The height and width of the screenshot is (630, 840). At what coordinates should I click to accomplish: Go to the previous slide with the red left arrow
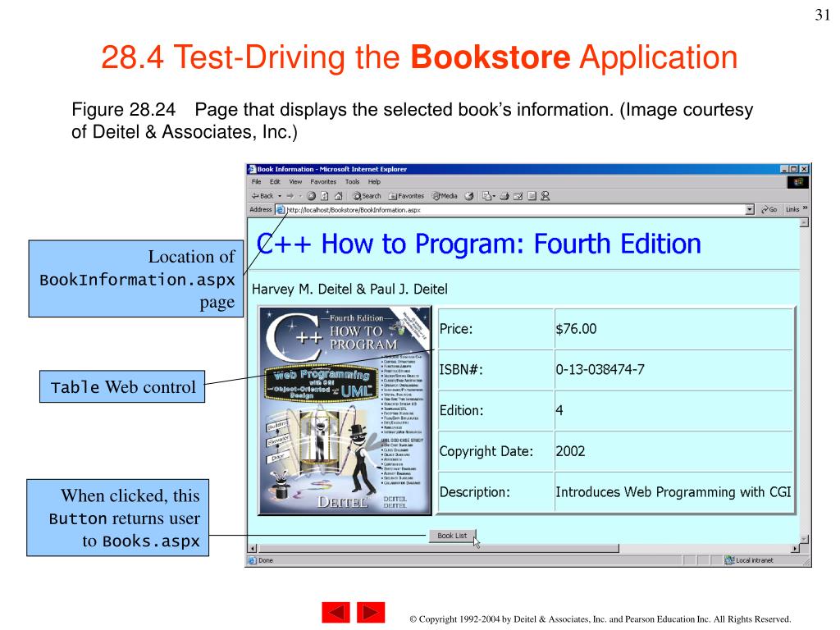point(336,612)
